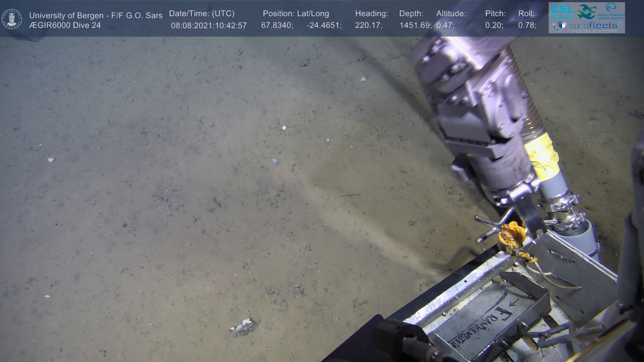Click the depth reading 1451.69
Screen dimensions: 644x362
(415, 25)
